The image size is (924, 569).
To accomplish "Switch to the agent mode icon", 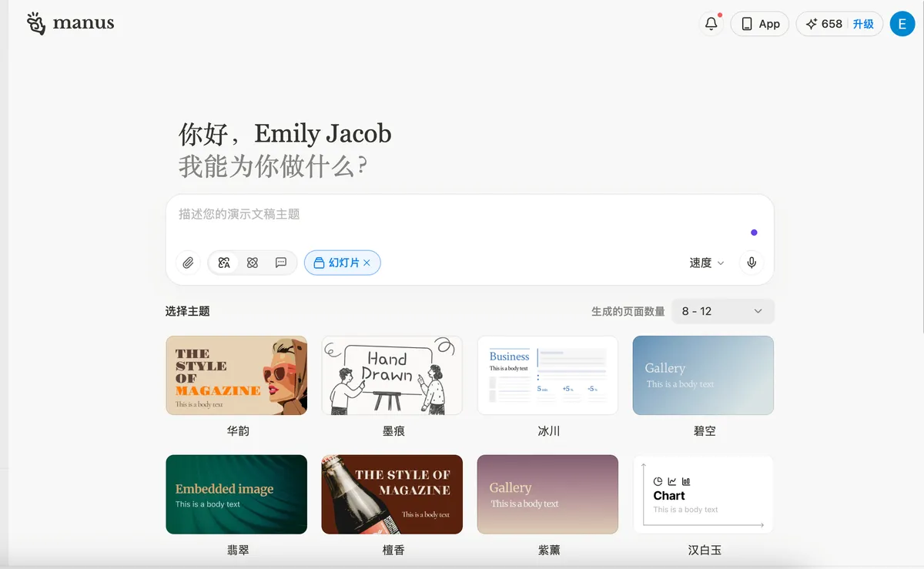I will point(253,263).
